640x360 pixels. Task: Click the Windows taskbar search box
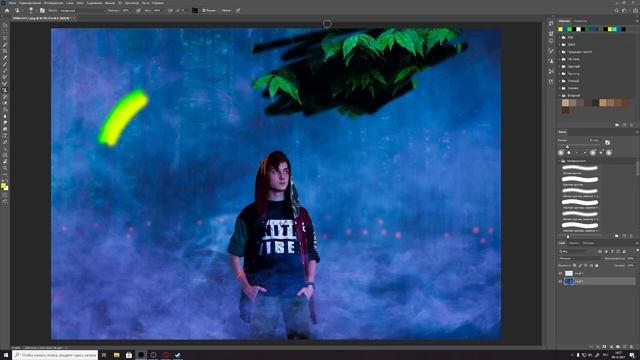(x=55, y=355)
